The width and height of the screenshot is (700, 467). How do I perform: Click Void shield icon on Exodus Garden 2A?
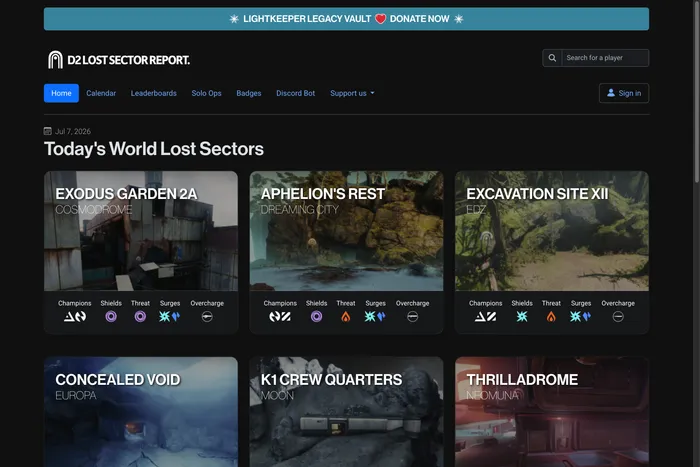111,317
